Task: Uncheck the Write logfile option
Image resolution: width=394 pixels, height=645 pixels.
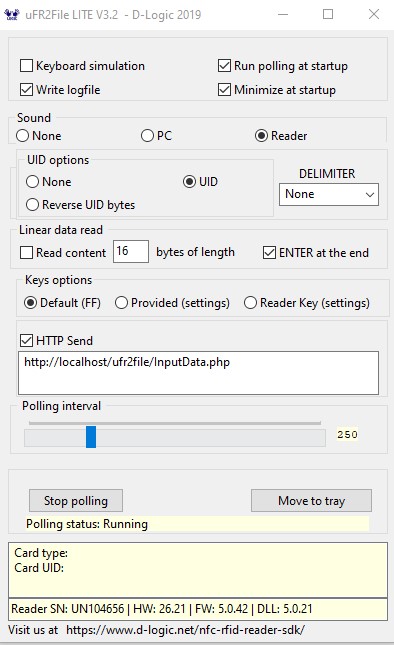Action: tap(27, 90)
